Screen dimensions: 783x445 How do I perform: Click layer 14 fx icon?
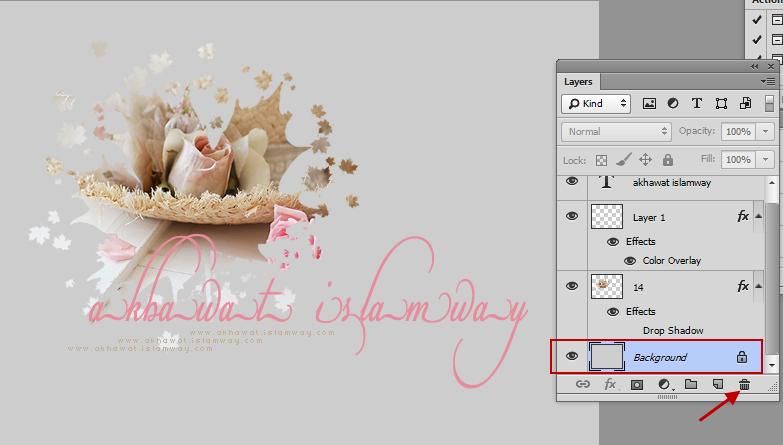(x=743, y=286)
